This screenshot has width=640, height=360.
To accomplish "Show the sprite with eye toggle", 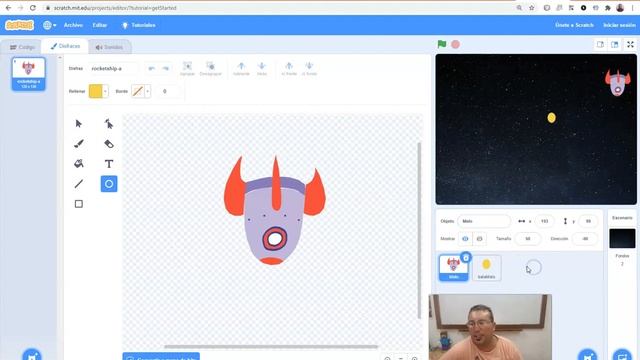I will 465,239.
